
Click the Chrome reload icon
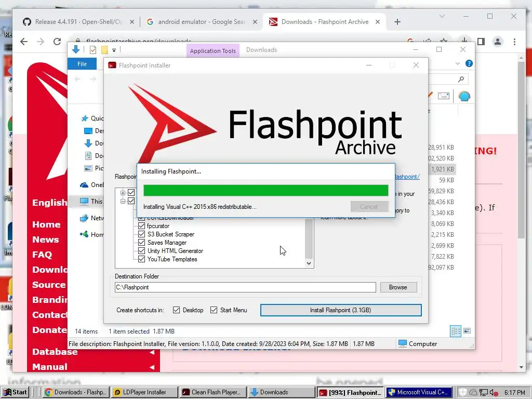(x=57, y=42)
